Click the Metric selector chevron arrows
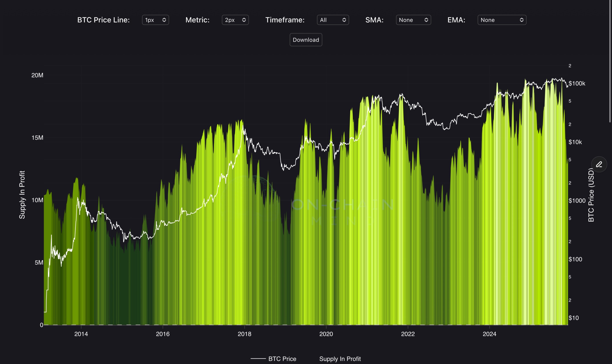The width and height of the screenshot is (612, 364). click(x=244, y=20)
